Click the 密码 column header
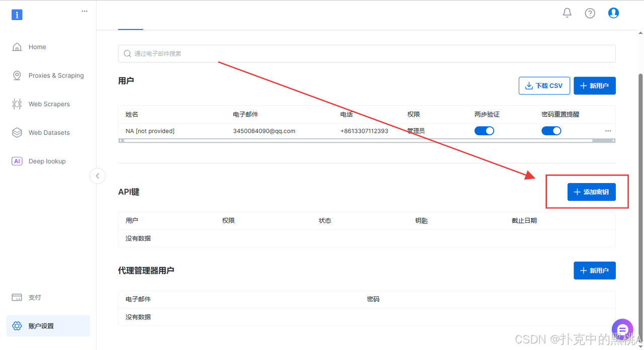 click(373, 299)
